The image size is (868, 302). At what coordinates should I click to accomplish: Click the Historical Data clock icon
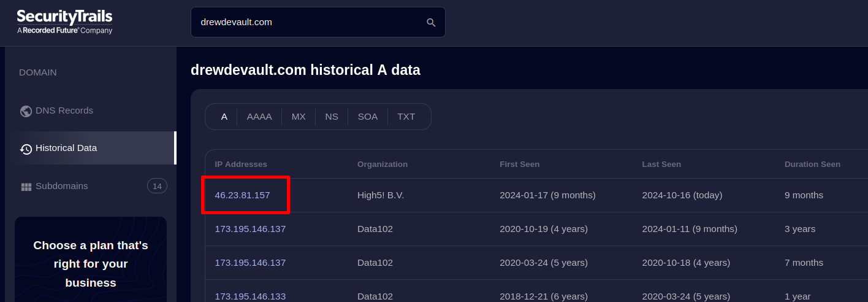coord(26,149)
